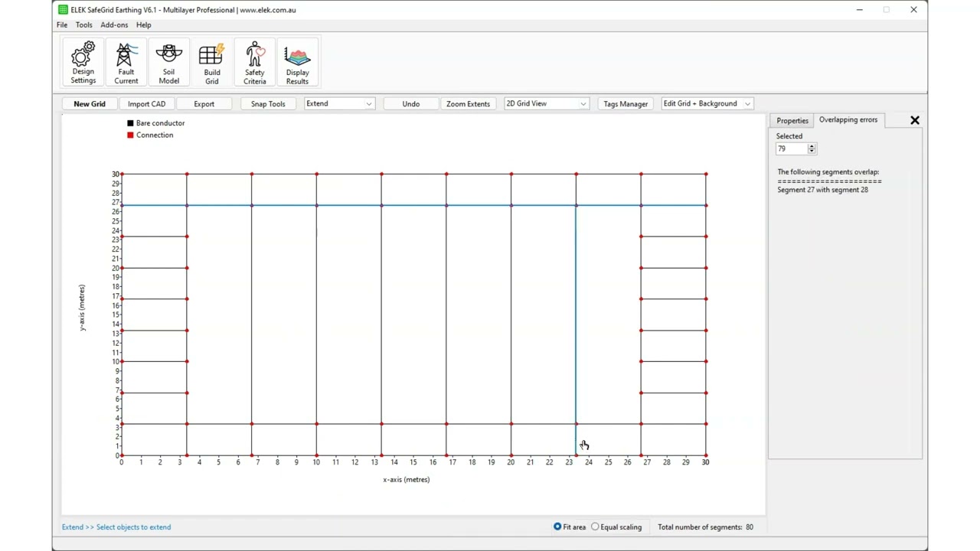980x551 pixels.
Task: Open the Design Settings tool
Action: tap(83, 63)
